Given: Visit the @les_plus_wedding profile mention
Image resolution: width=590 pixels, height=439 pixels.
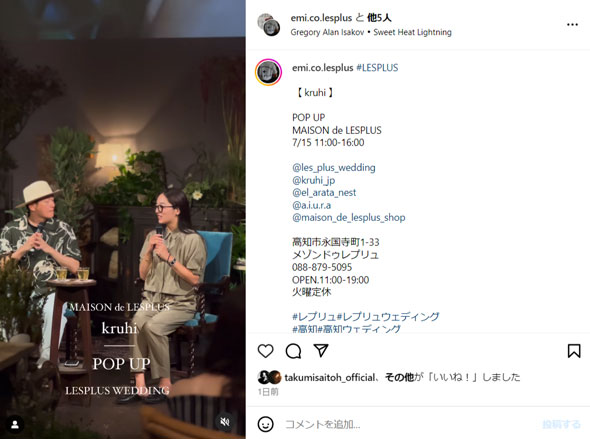Looking at the screenshot, I should tap(334, 167).
